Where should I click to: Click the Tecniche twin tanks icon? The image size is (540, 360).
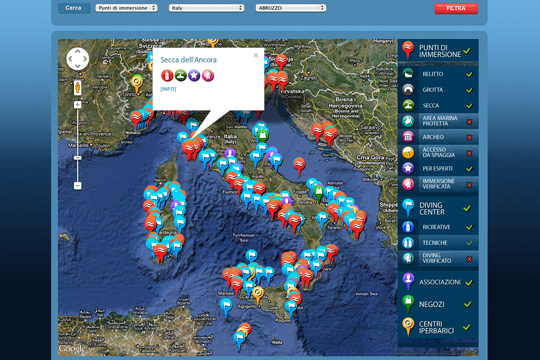[408, 243]
